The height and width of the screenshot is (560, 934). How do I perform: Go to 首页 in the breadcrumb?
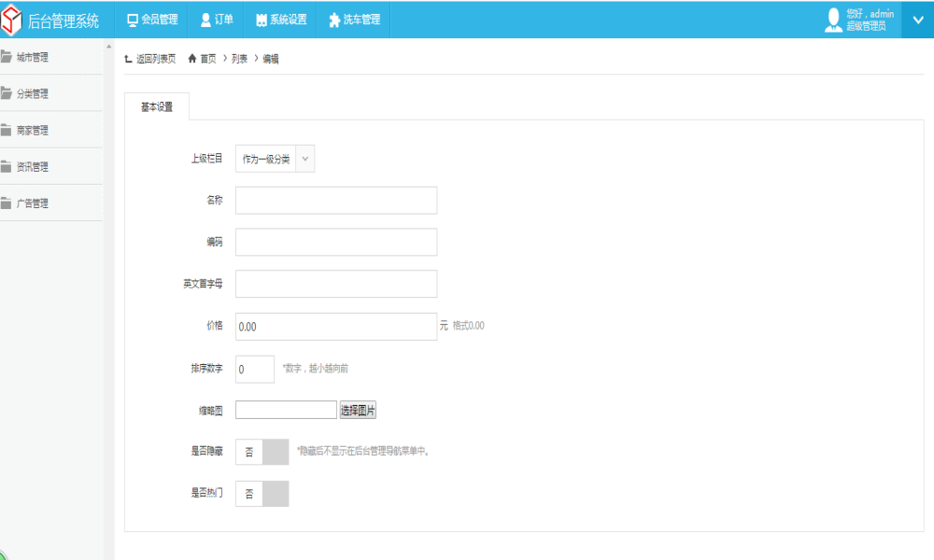click(x=208, y=59)
